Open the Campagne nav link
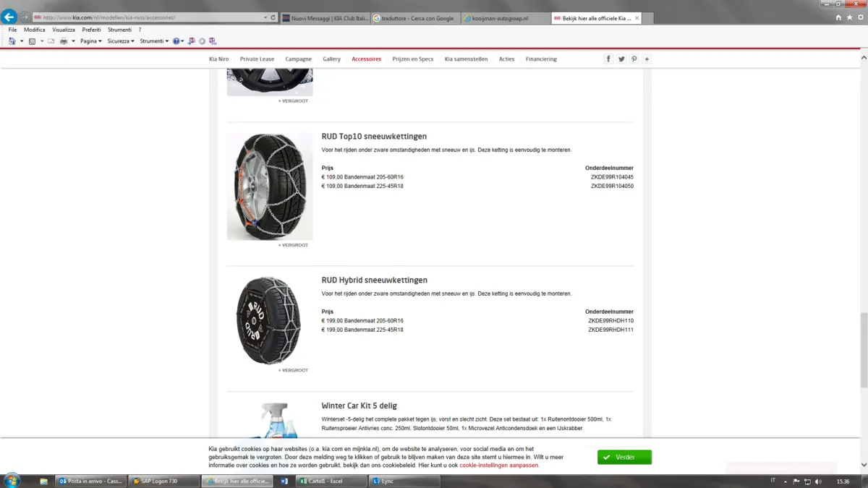 pyautogui.click(x=299, y=59)
